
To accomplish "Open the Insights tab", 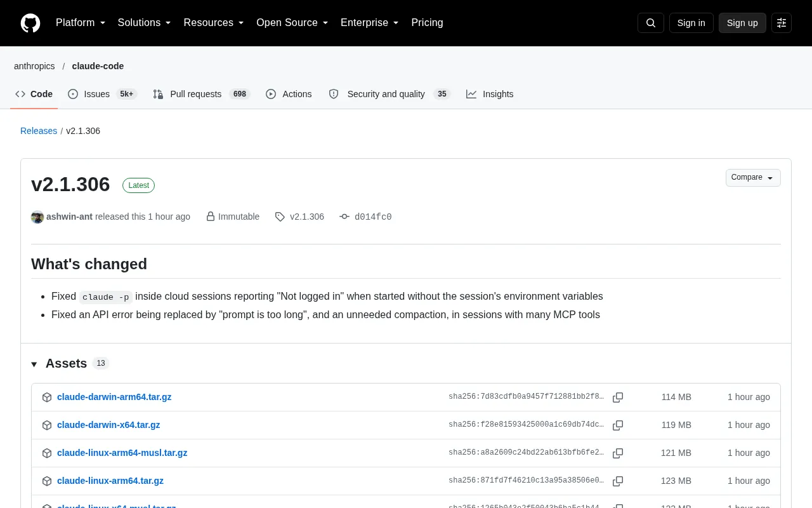I will [490, 94].
